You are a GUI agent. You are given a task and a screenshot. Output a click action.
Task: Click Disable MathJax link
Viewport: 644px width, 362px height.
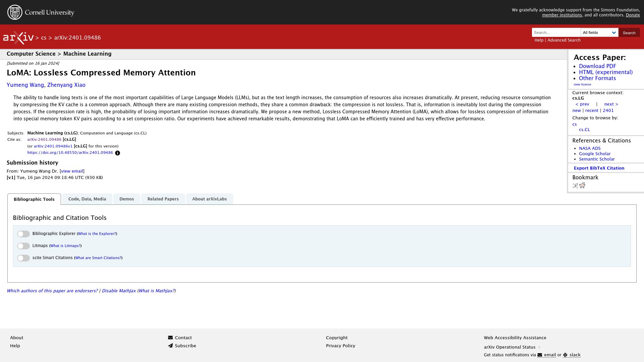point(119,291)
